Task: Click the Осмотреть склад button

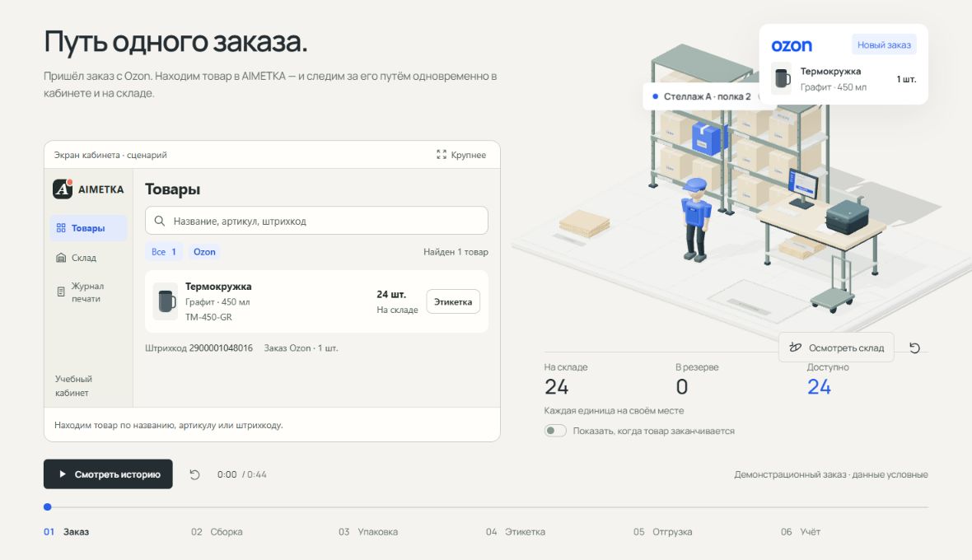Action: coord(836,348)
